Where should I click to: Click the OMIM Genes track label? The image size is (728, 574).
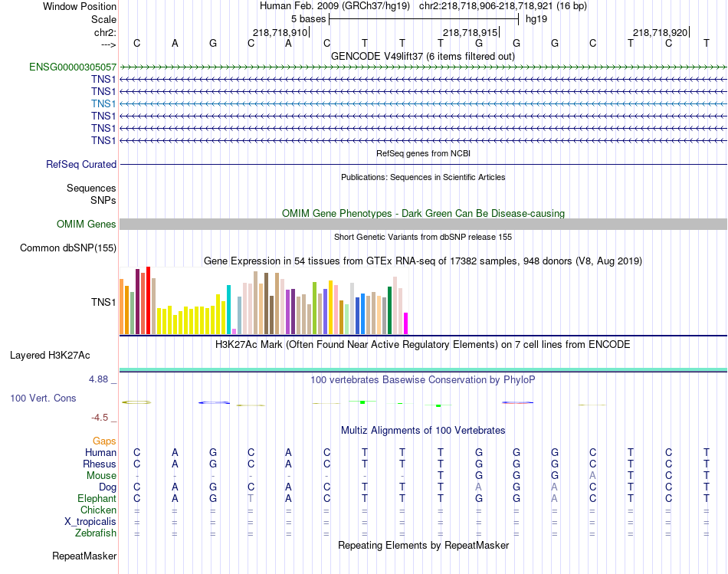(x=87, y=225)
